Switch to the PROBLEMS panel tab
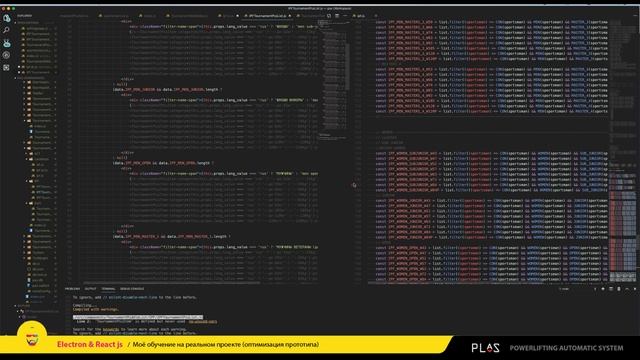This screenshot has height=360, width=640. point(72,289)
